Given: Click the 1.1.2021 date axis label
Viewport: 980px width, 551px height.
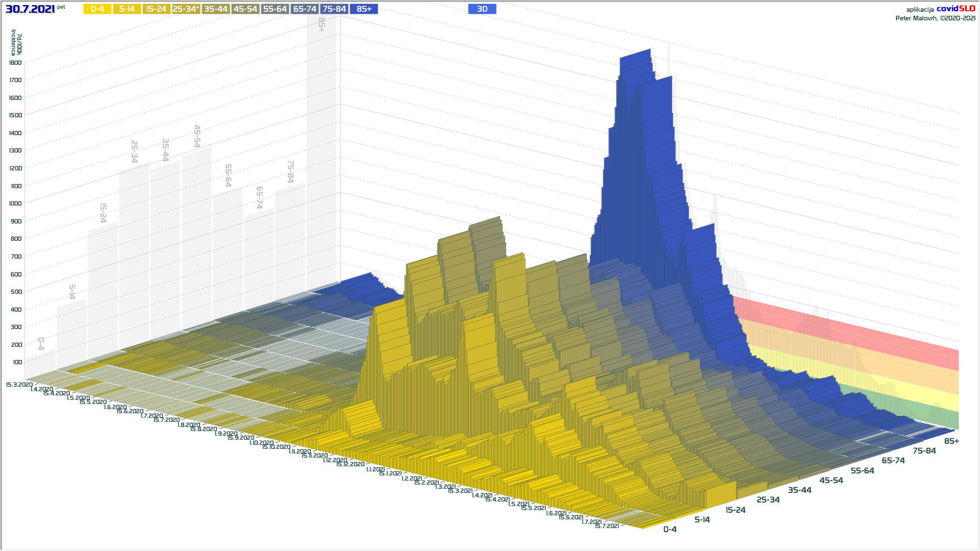Looking at the screenshot, I should [x=375, y=469].
